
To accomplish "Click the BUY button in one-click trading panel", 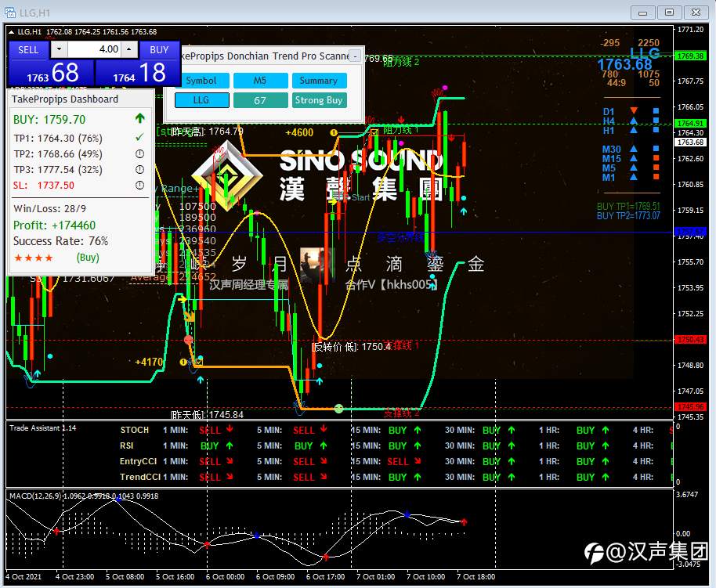I will pyautogui.click(x=159, y=50).
